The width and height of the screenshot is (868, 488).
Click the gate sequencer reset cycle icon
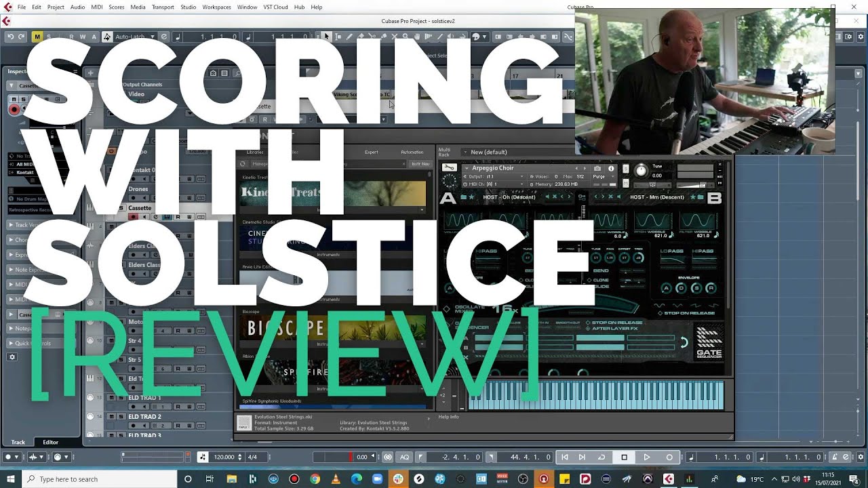[x=684, y=342]
